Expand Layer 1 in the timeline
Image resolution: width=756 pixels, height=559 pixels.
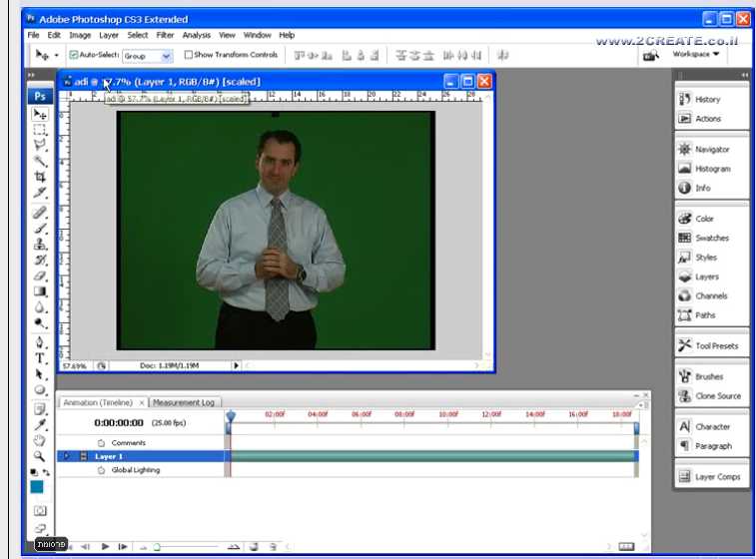pos(67,456)
